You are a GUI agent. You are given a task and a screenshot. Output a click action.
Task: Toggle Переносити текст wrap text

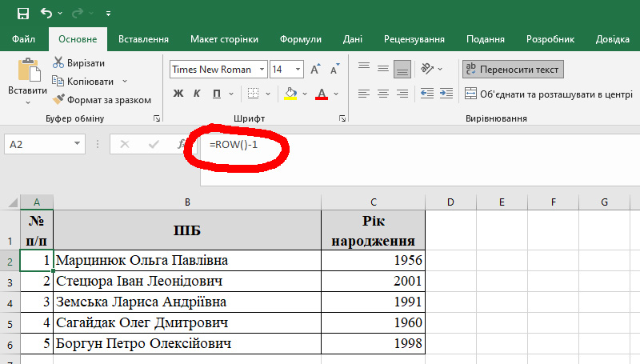tap(513, 70)
